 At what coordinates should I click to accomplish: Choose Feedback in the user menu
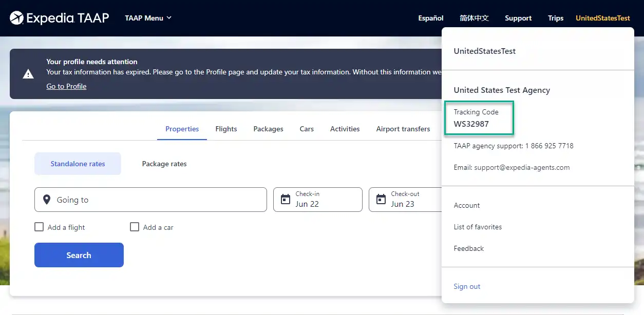pos(469,248)
